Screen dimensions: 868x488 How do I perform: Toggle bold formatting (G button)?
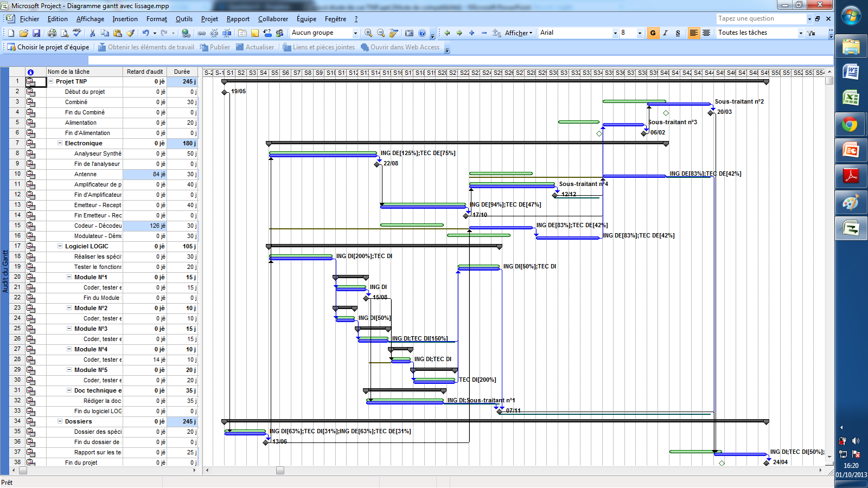tap(653, 33)
